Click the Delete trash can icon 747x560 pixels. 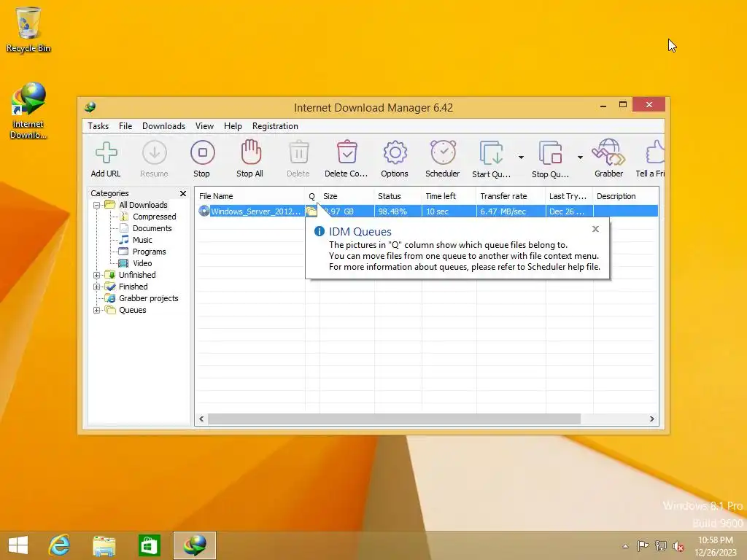point(298,152)
